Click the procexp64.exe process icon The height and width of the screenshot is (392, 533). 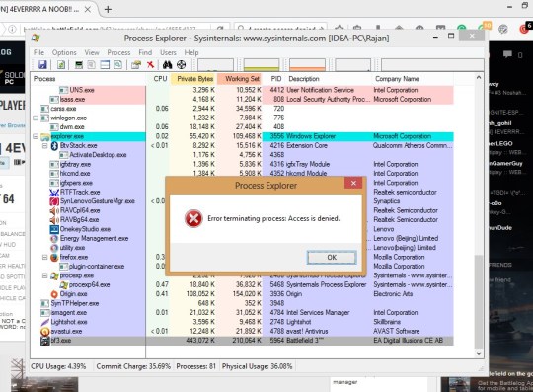pos(64,285)
